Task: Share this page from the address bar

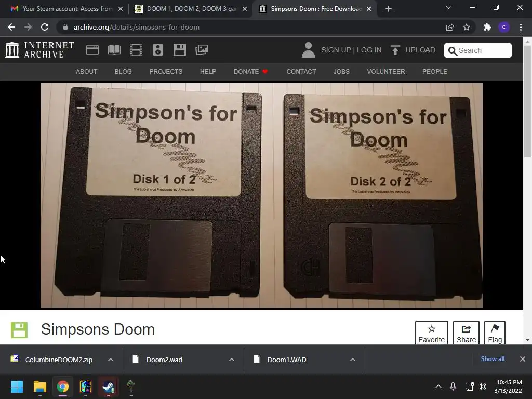Action: [x=450, y=27]
